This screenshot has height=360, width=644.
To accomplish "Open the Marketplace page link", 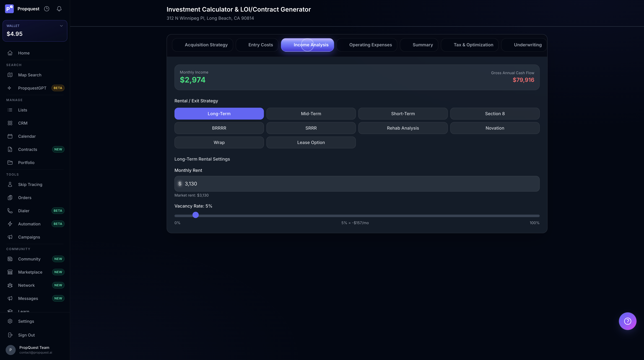I will pyautogui.click(x=35, y=272).
